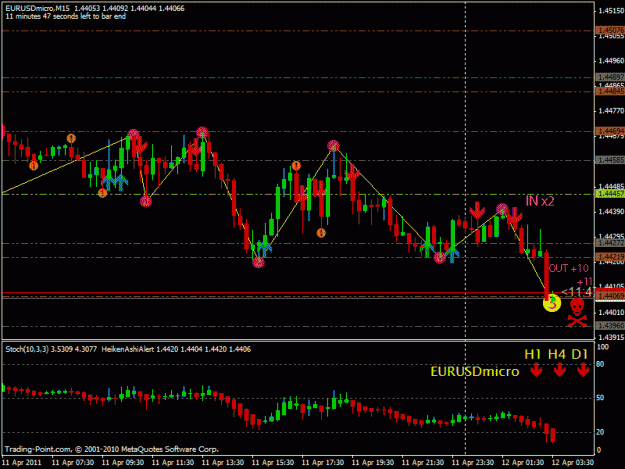Click the pink 'IN x2' trade label

click(x=540, y=201)
